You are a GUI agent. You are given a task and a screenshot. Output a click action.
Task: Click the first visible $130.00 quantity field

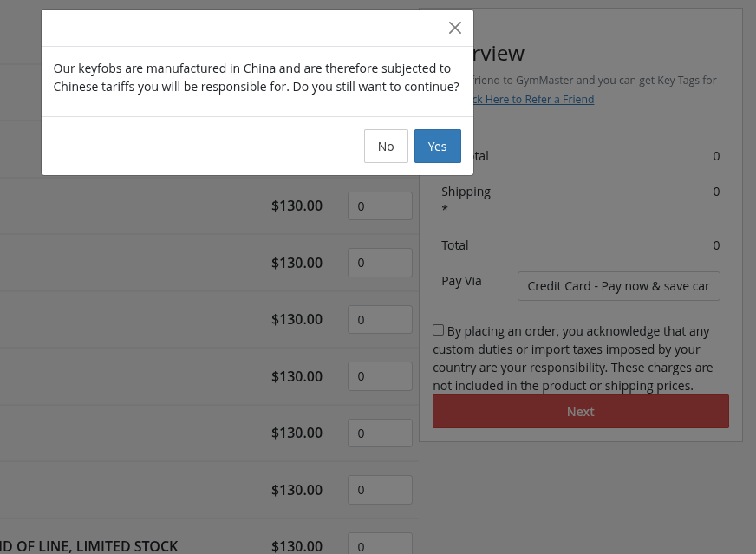click(380, 206)
